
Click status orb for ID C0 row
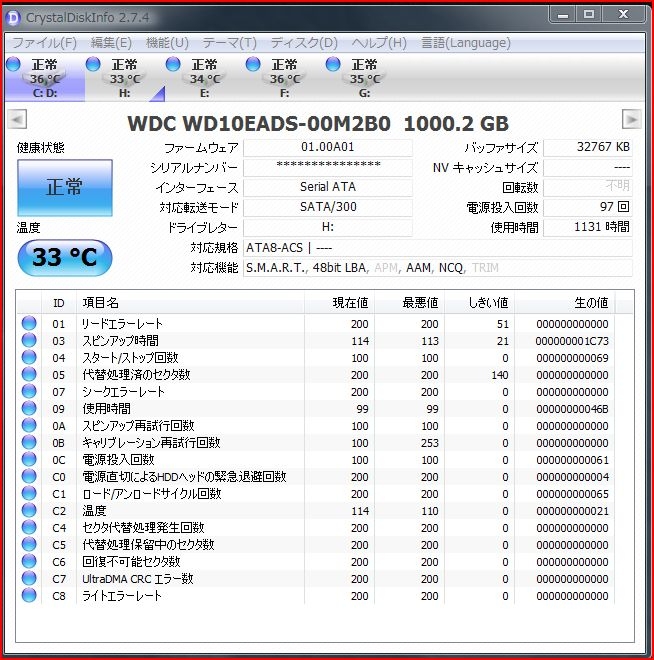click(29, 476)
